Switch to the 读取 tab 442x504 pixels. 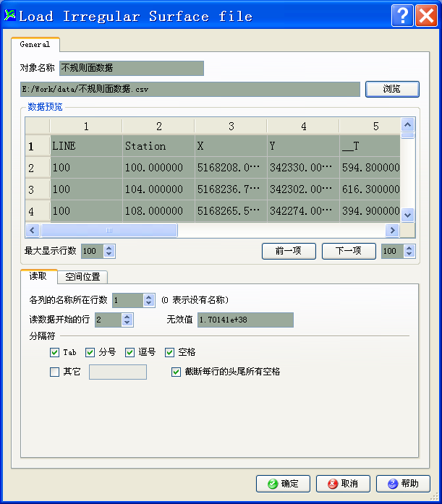pos(38,276)
